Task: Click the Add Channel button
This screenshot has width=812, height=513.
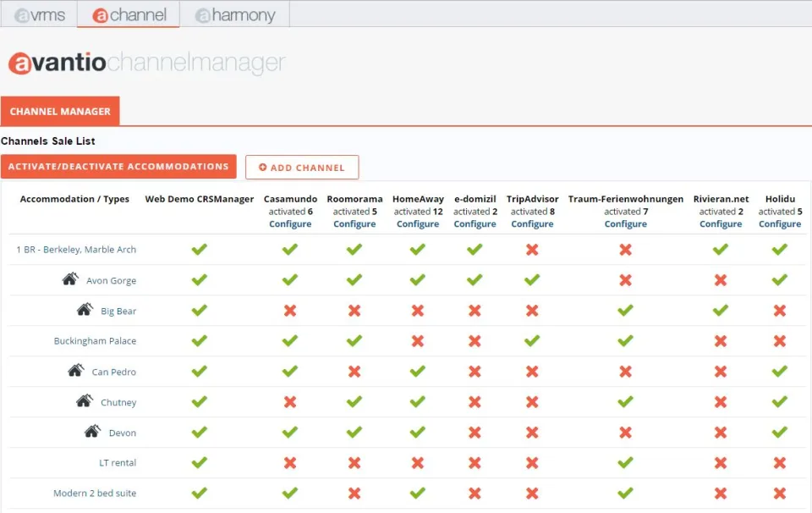Action: click(x=302, y=168)
